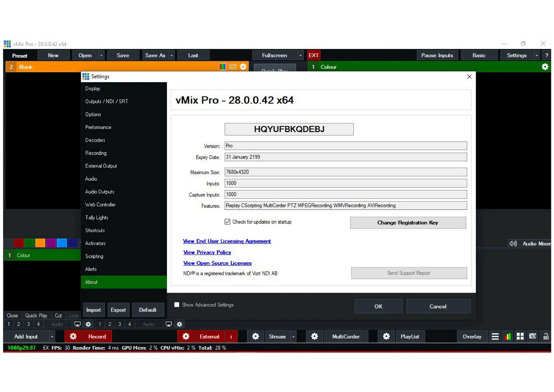The height and width of the screenshot is (392, 554).
Task: Expand the Fullscreen dropdown arrow
Action: (x=301, y=55)
